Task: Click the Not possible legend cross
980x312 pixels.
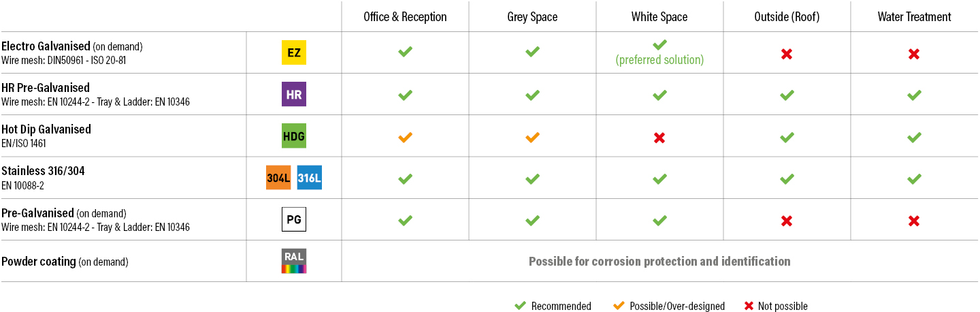Action: point(749,306)
